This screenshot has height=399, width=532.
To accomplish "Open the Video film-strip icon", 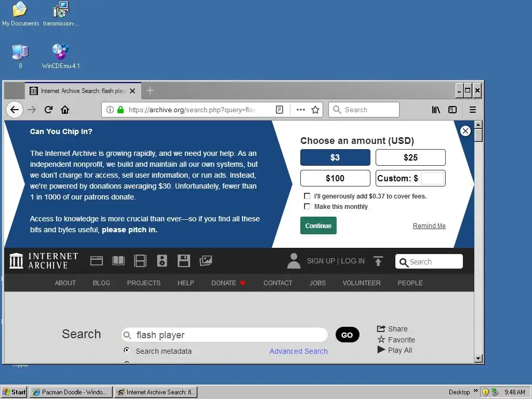I will 140,261.
